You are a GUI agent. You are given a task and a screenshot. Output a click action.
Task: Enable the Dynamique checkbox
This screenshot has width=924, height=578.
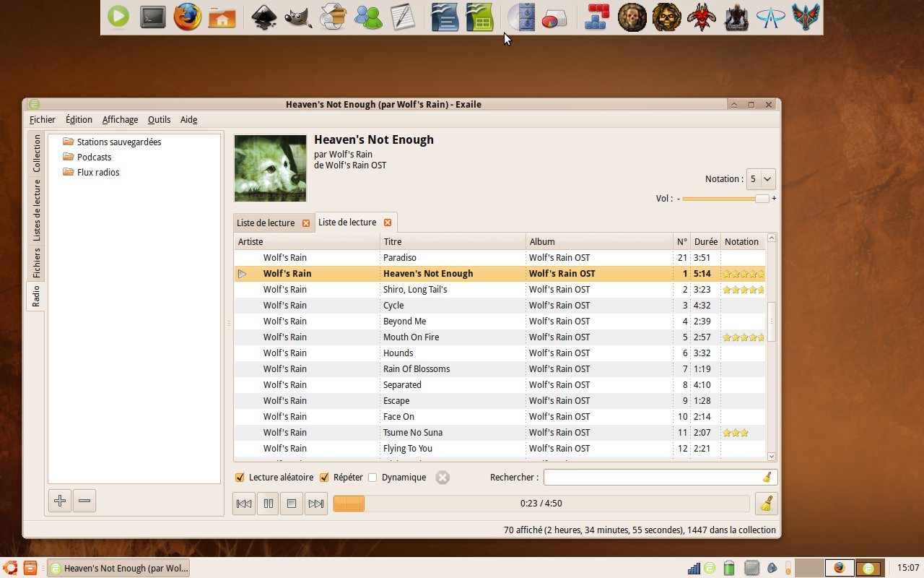(x=372, y=477)
